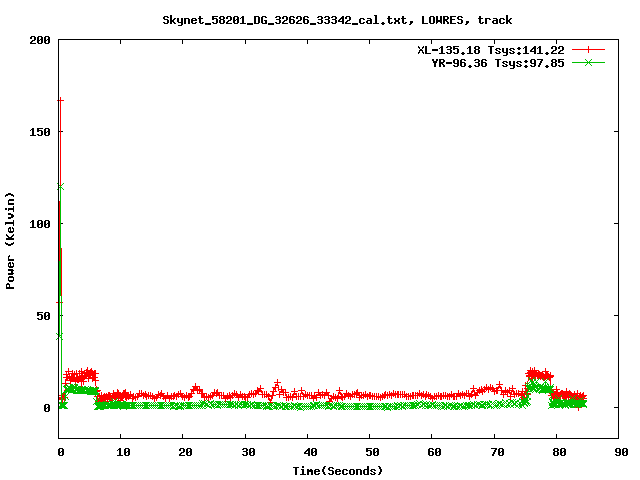The height and width of the screenshot is (480, 640).
Task: Select legend entry YR-96.36 Tsys:97.85
Action: (498, 63)
